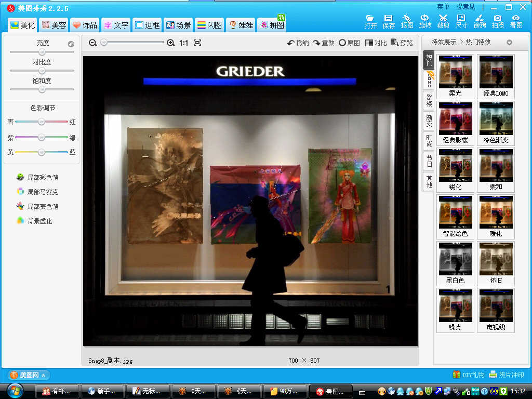Rotate image with 旋转 icon
The width and height of the screenshot is (532, 399).
425,21
